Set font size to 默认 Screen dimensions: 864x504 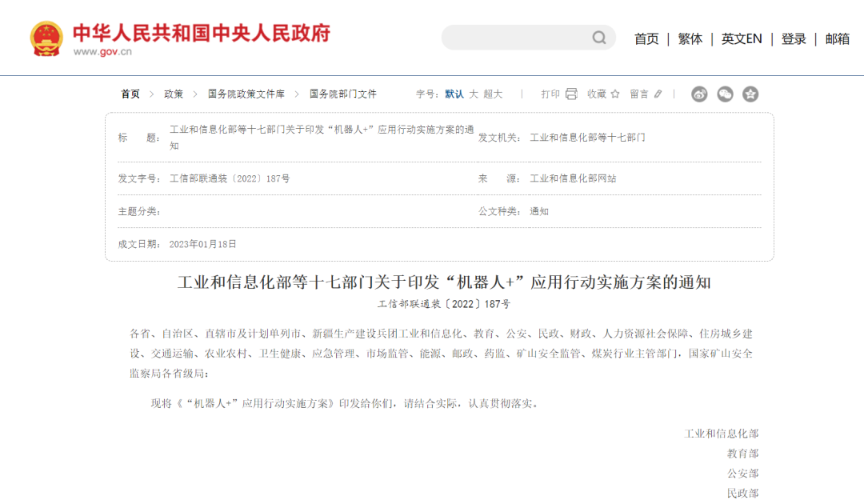tap(454, 94)
